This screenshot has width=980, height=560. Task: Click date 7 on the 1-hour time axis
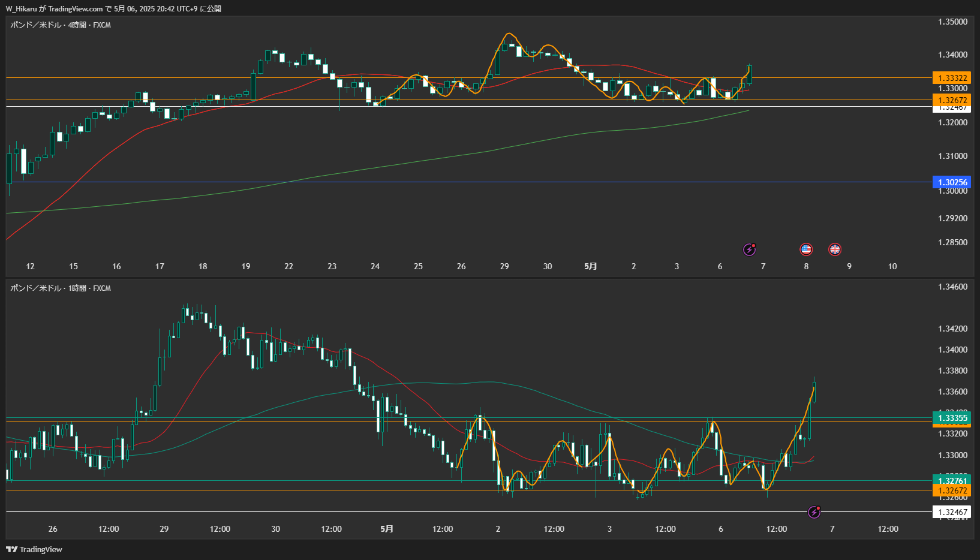tap(832, 529)
